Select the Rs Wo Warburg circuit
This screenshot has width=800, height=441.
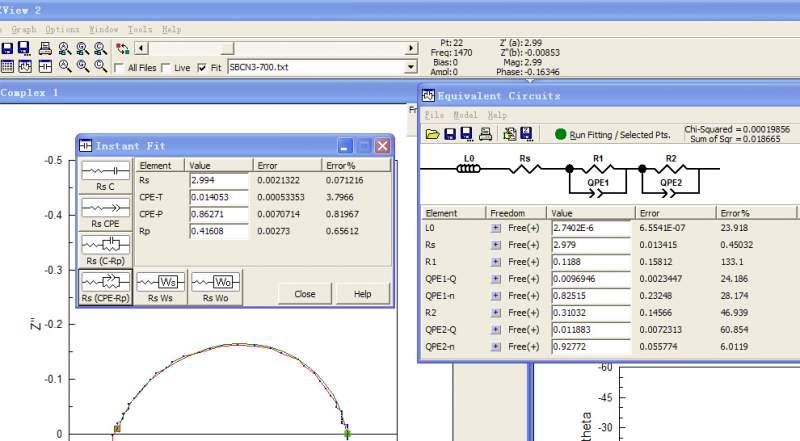pyautogui.click(x=216, y=286)
